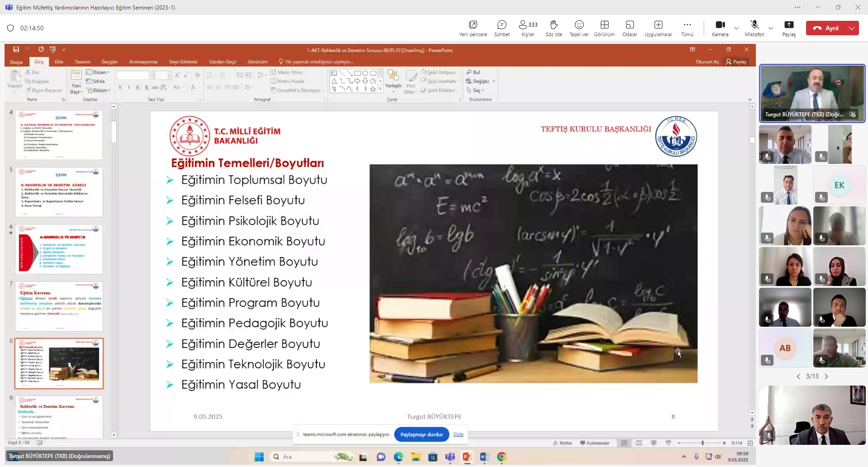Switch to Normal view in status bar

(x=624, y=443)
